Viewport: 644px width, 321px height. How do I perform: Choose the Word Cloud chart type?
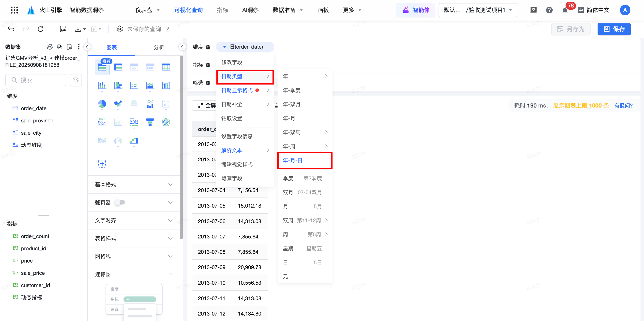coord(102,122)
